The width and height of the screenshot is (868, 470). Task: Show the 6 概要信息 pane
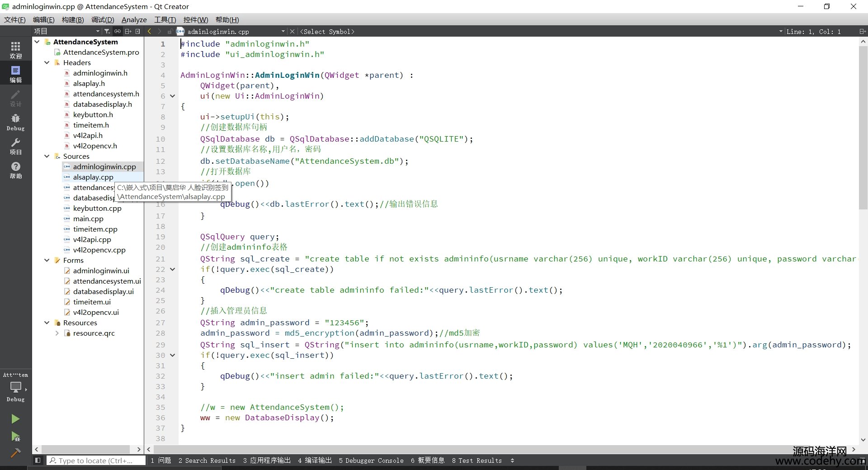(x=428, y=460)
